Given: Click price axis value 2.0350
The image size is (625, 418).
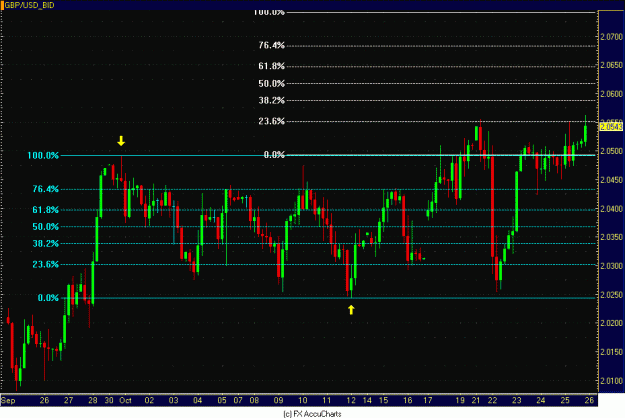Looking at the screenshot, I should click(x=611, y=237).
